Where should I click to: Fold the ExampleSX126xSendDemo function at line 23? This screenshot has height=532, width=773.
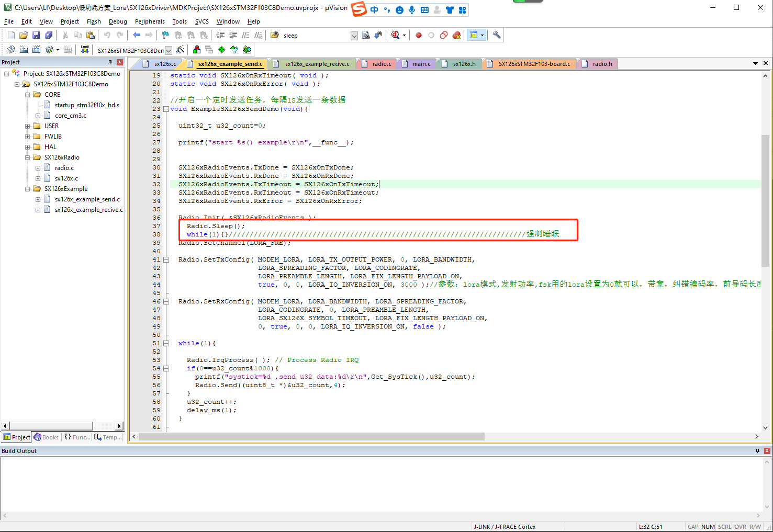(x=166, y=109)
